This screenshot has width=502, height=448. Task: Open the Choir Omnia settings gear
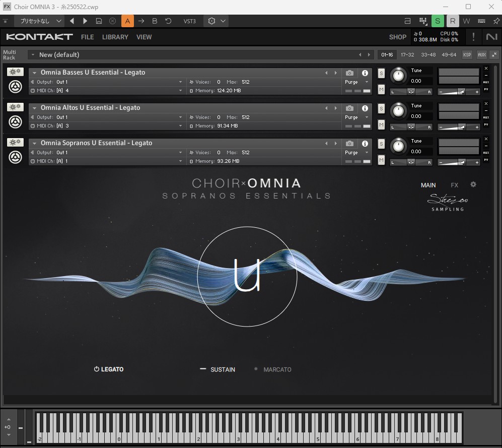coord(473,184)
